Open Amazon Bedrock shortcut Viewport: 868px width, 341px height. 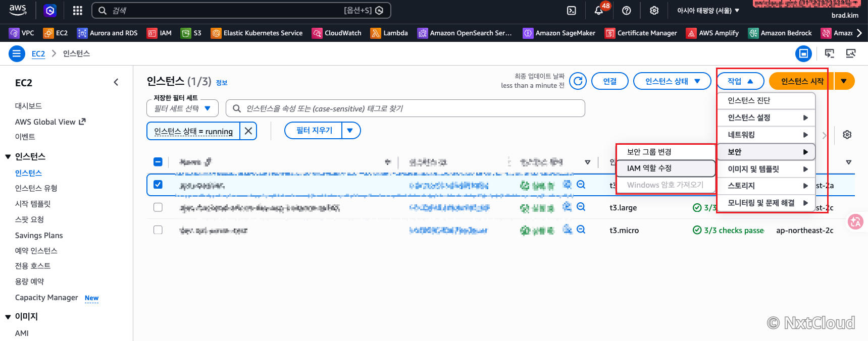[x=780, y=33]
